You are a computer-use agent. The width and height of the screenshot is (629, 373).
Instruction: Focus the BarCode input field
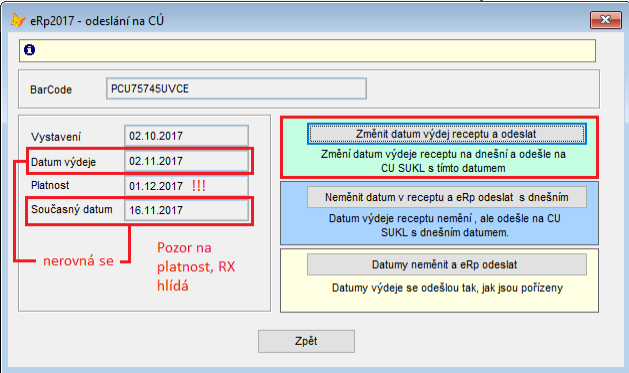236,89
